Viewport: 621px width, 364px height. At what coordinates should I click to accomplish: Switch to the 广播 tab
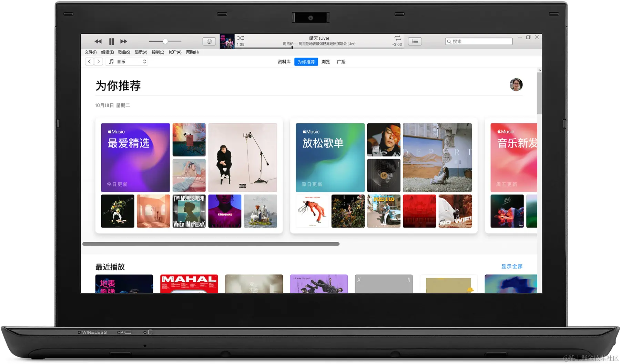coord(341,61)
